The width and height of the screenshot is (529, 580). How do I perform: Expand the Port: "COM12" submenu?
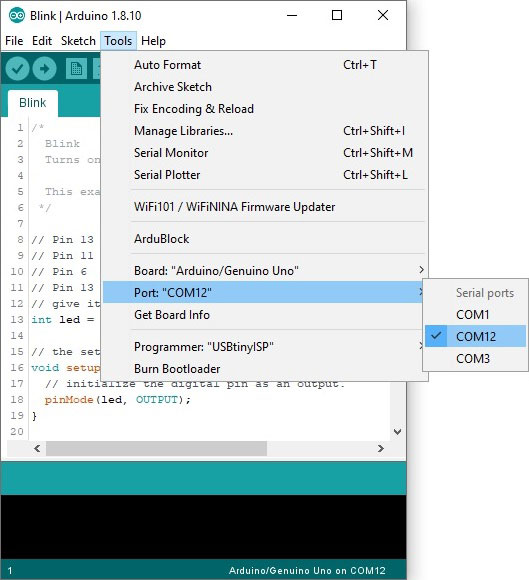coord(263,292)
